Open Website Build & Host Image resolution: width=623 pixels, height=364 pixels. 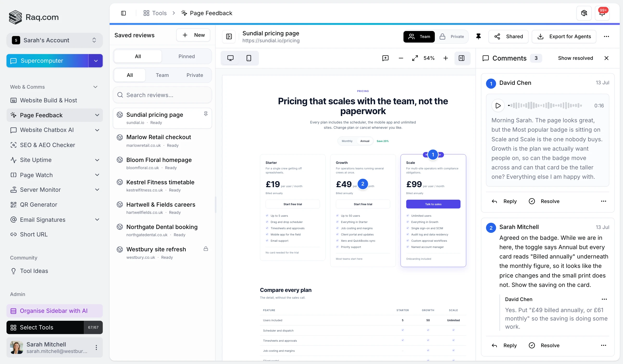click(54, 100)
